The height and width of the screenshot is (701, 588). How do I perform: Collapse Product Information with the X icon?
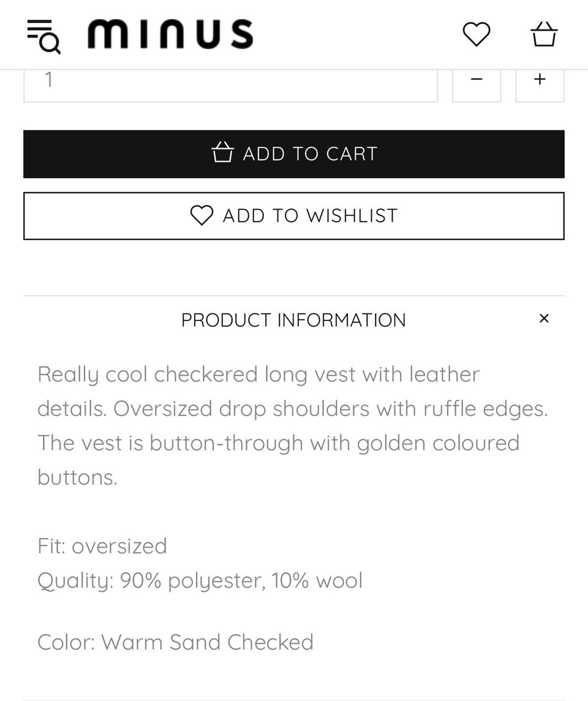coord(544,318)
